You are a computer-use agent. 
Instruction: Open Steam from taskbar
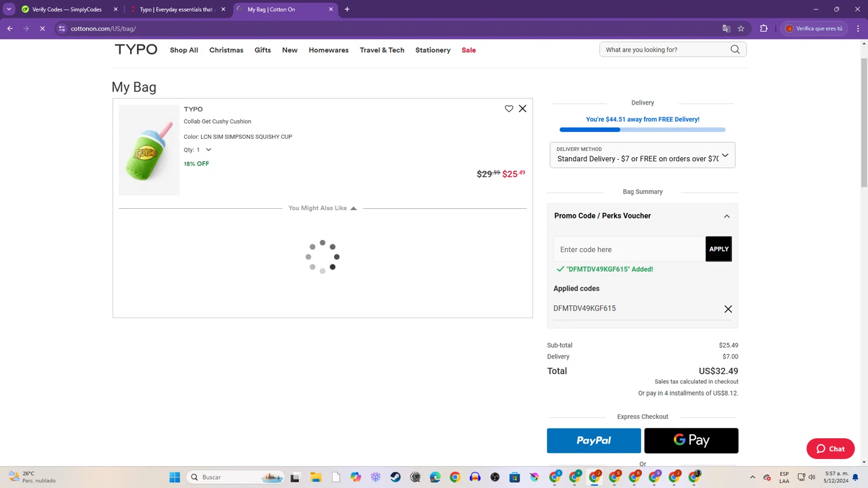[395, 477]
